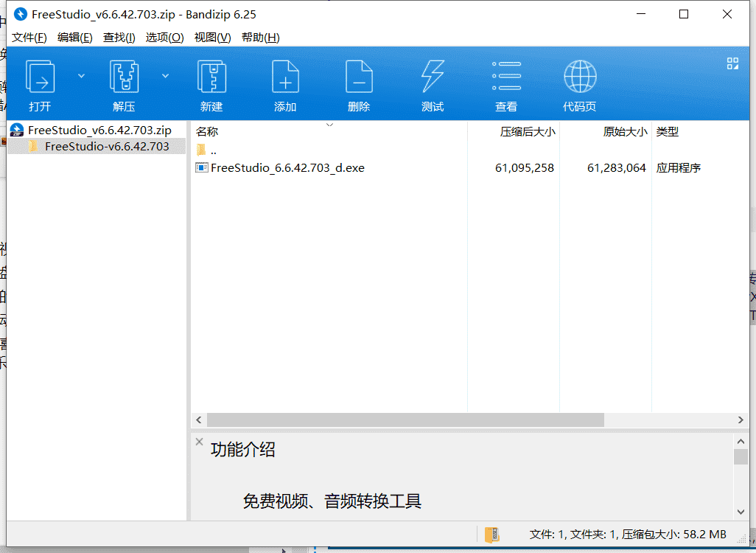Click the 删除 (Delete) file icon
This screenshot has width=756, height=553.
[x=359, y=76]
